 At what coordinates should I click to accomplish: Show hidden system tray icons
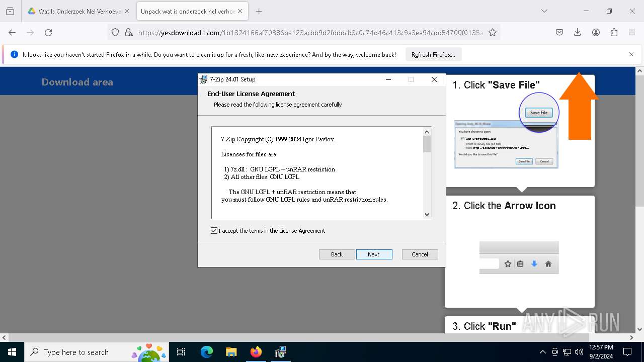542,352
